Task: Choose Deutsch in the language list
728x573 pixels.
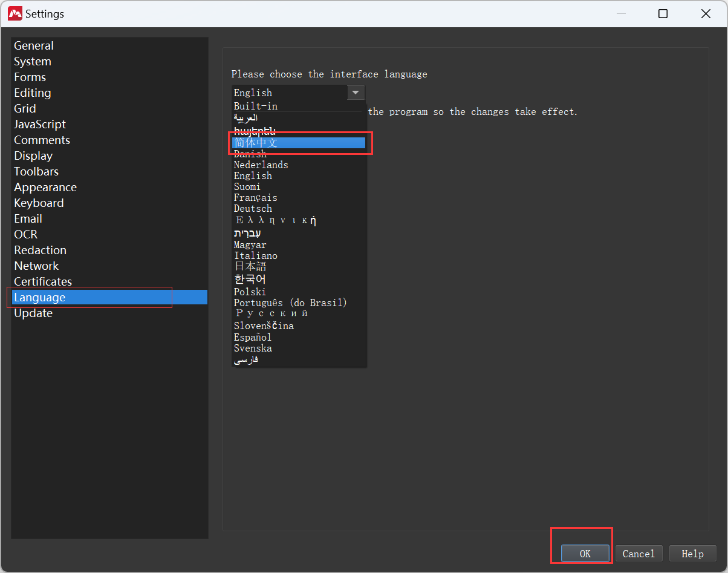Action: (x=253, y=209)
